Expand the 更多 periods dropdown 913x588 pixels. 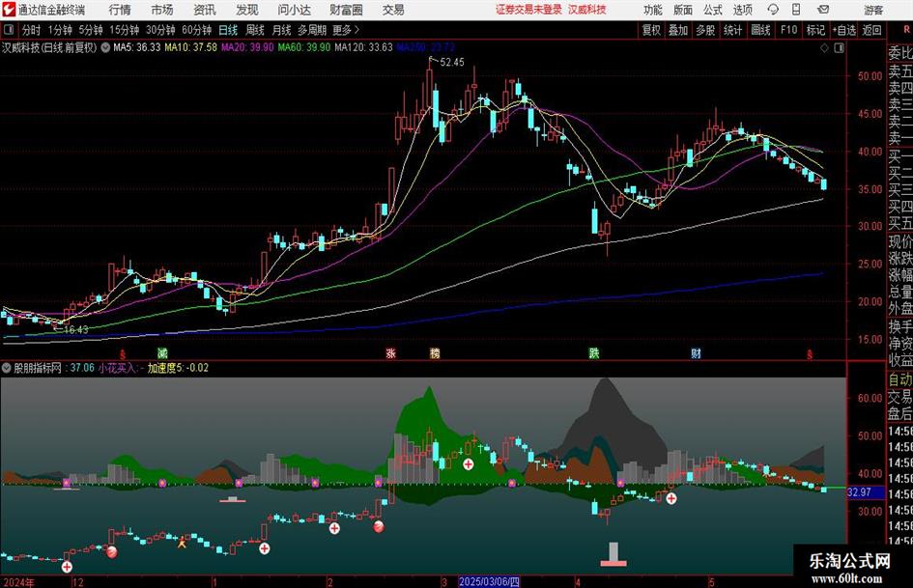(x=346, y=30)
